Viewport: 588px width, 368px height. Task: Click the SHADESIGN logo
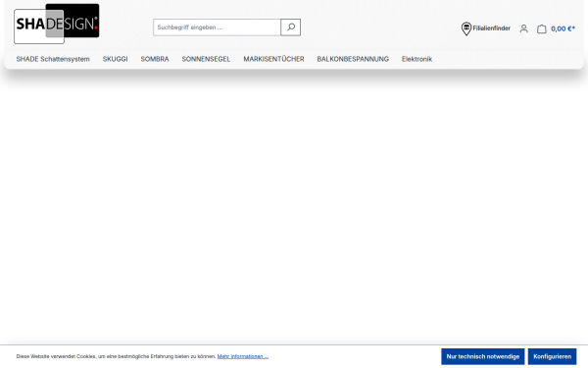point(57,24)
